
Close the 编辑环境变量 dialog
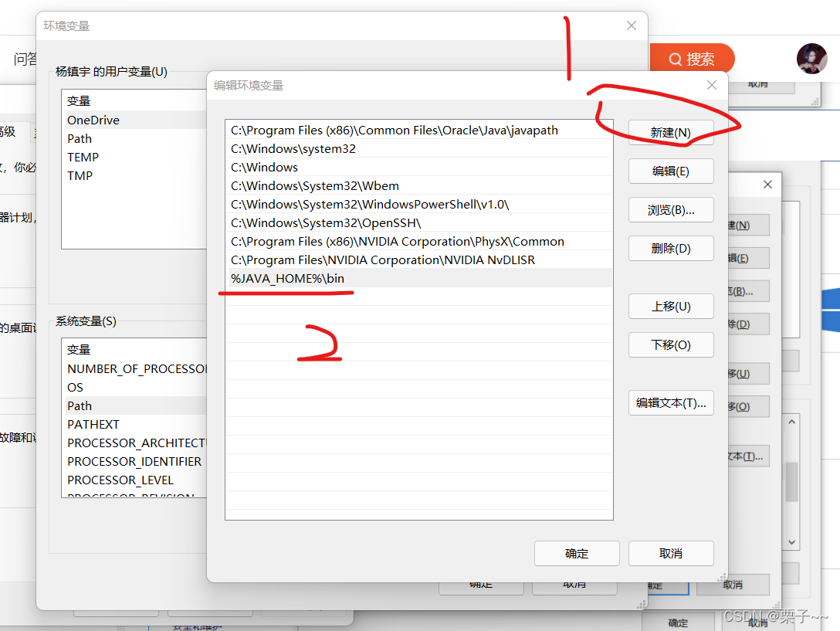[711, 85]
